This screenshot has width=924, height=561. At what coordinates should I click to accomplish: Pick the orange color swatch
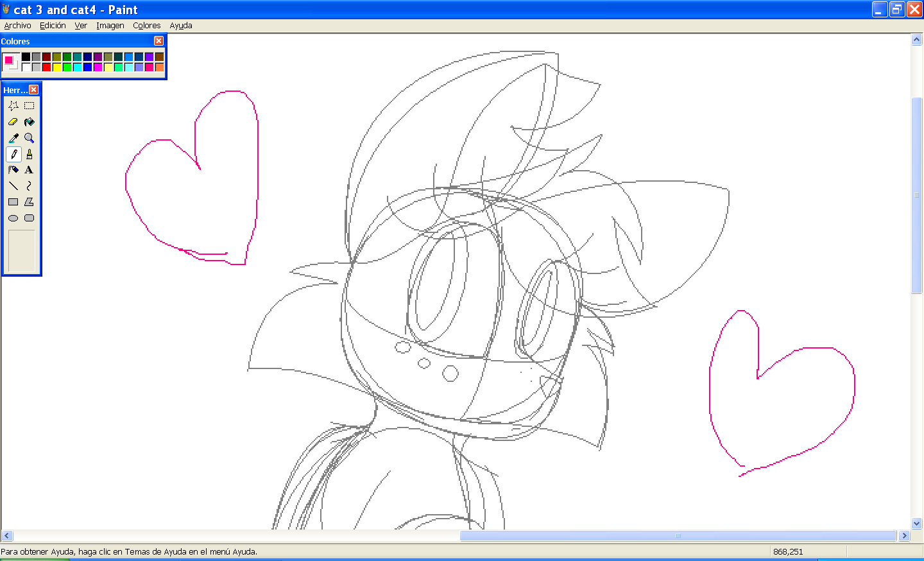[x=160, y=67]
